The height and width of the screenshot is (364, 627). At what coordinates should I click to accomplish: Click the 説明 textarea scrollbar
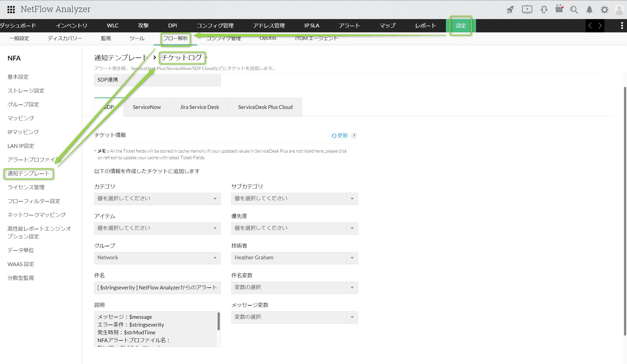click(219, 321)
